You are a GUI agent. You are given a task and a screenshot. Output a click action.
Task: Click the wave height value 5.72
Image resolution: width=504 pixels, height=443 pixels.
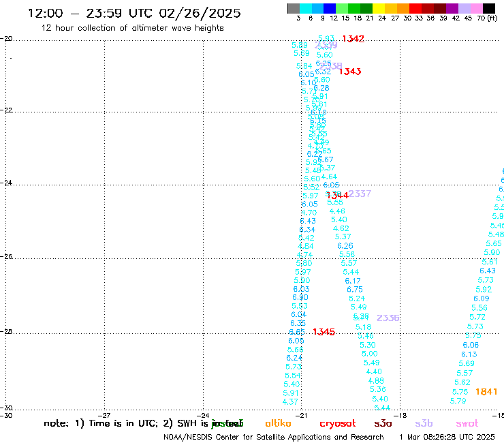pyautogui.click(x=477, y=317)
